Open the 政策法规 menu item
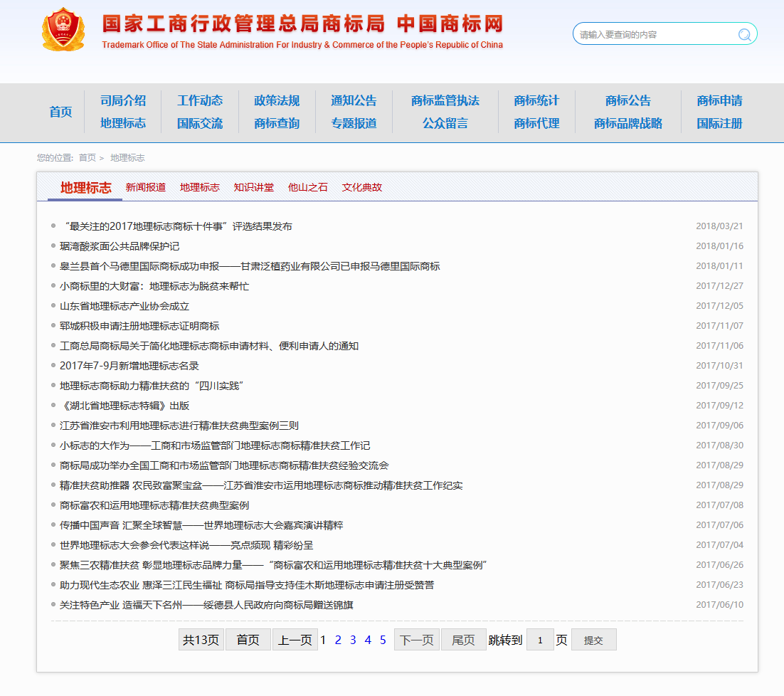The height and width of the screenshot is (696, 784). pyautogui.click(x=277, y=100)
